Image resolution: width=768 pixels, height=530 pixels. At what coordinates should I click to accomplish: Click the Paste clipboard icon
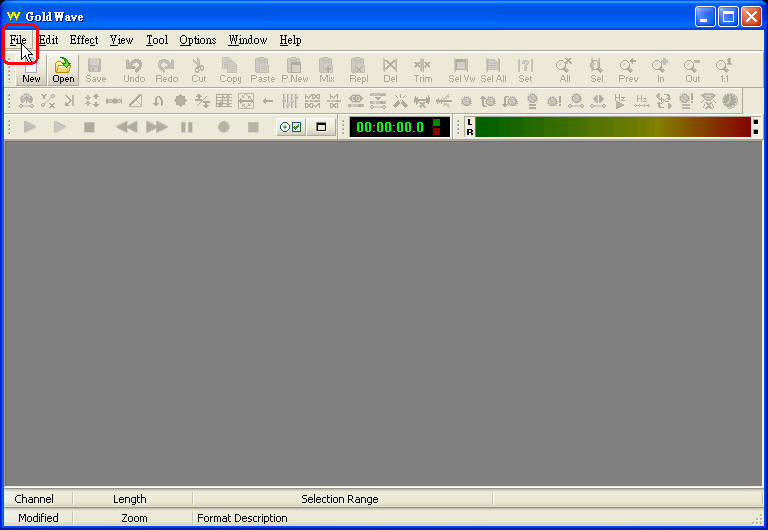point(262,70)
